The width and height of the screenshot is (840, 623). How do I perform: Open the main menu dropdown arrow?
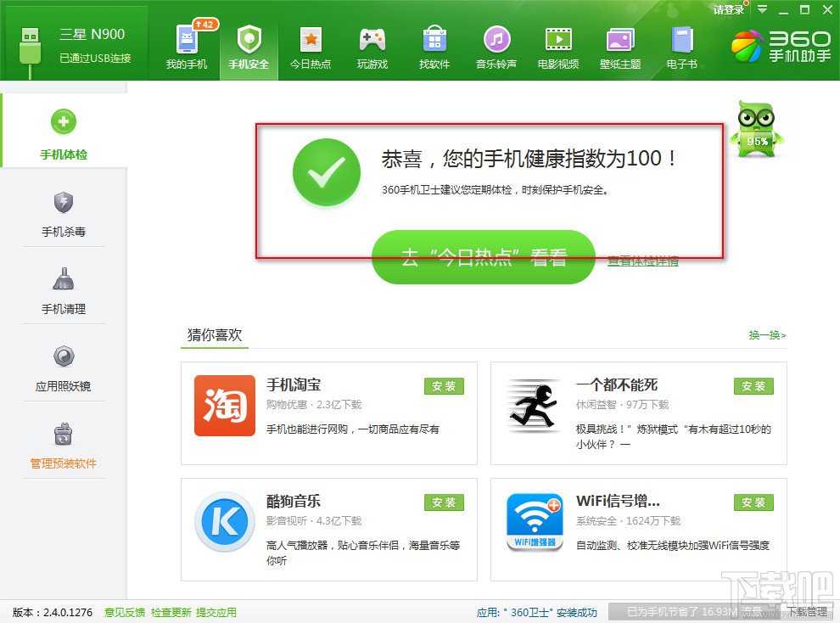click(762, 9)
